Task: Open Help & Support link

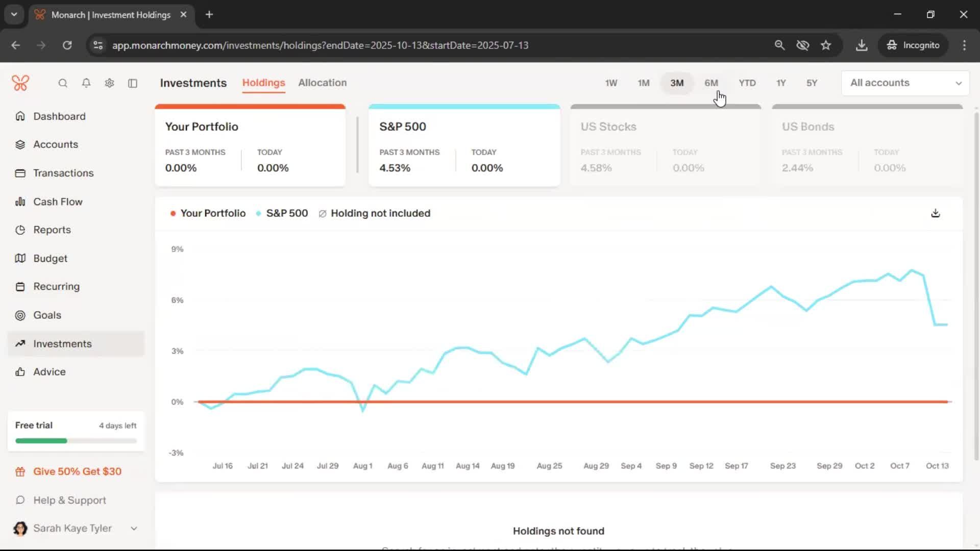Action: 69,500
